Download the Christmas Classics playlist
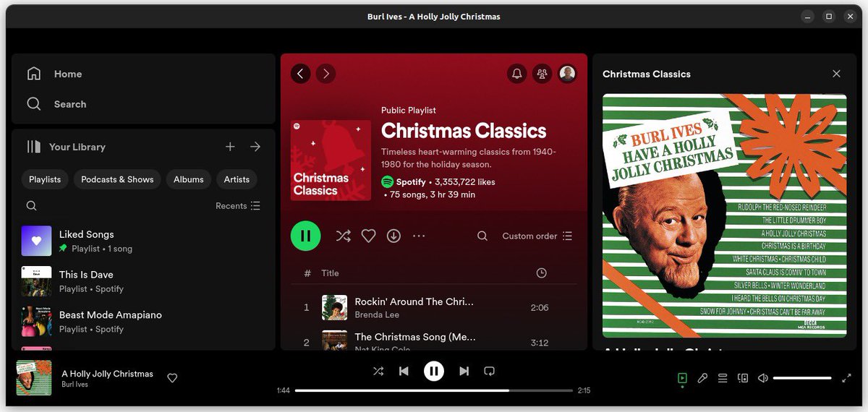The image size is (868, 412). 393,236
